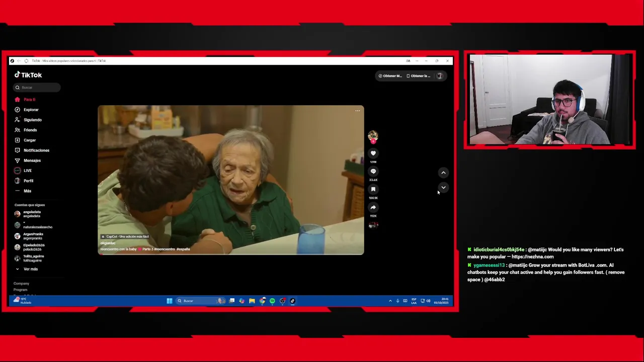Screen dimensions: 644x362
Task: Open the Perfil page
Action: tap(24, 180)
